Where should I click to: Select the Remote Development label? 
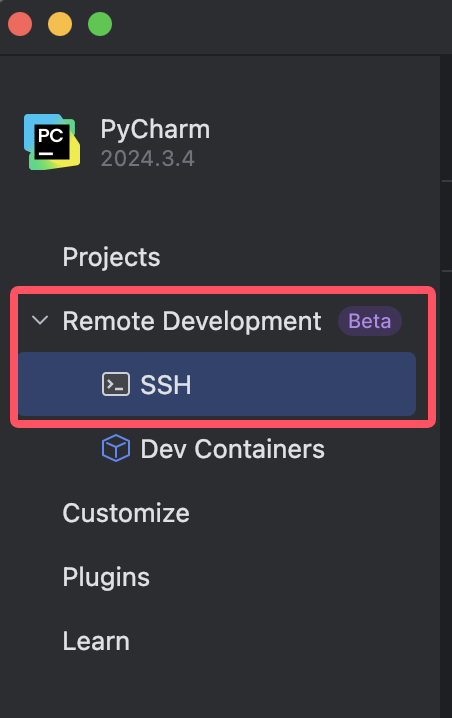tap(191, 321)
